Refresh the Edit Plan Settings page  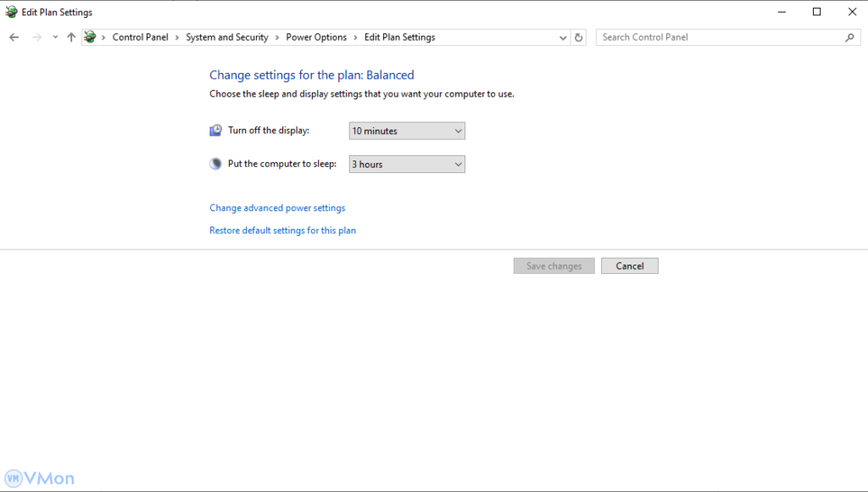pyautogui.click(x=579, y=37)
